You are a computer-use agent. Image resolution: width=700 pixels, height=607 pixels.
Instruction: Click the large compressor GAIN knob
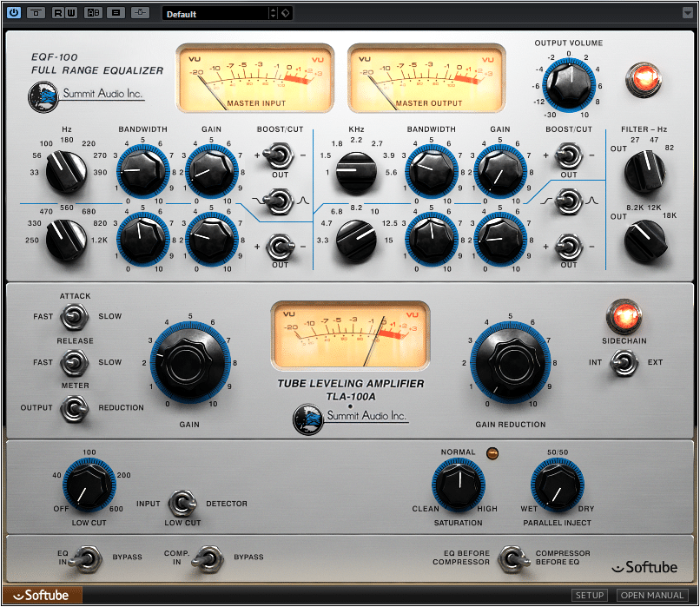pos(190,363)
